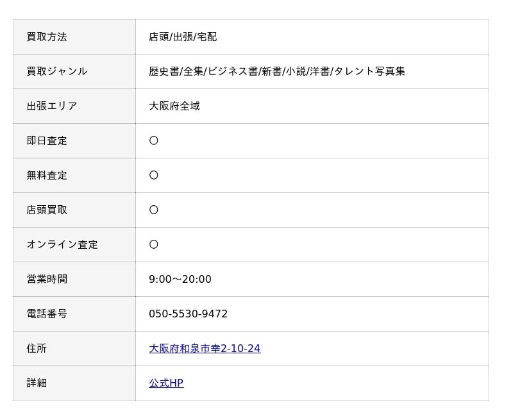Click the 住所 label cell

74,349
